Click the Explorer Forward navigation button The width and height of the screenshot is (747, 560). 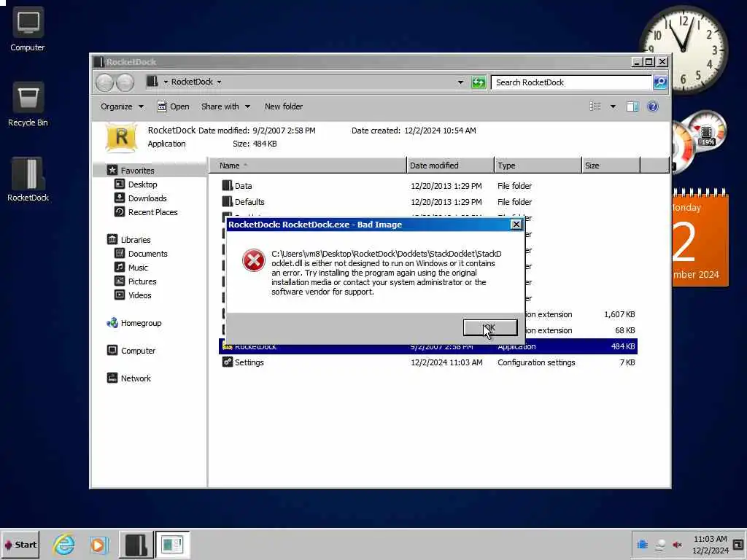[125, 82]
